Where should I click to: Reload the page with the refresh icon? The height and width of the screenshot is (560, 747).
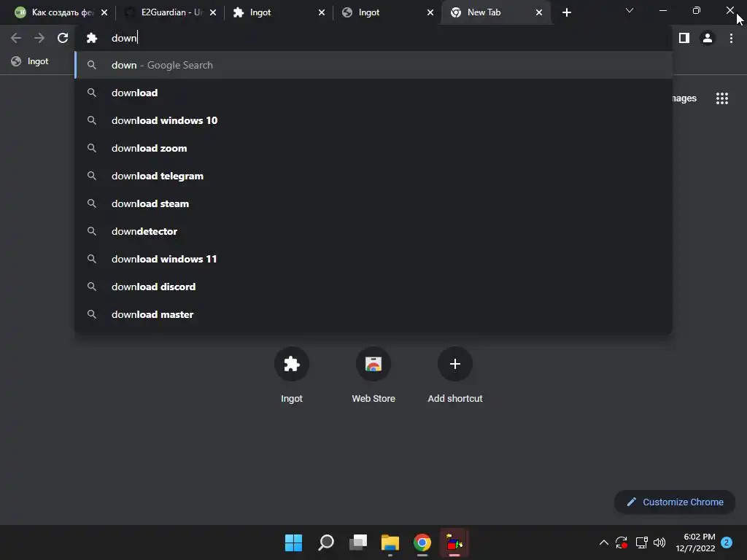[x=63, y=38]
